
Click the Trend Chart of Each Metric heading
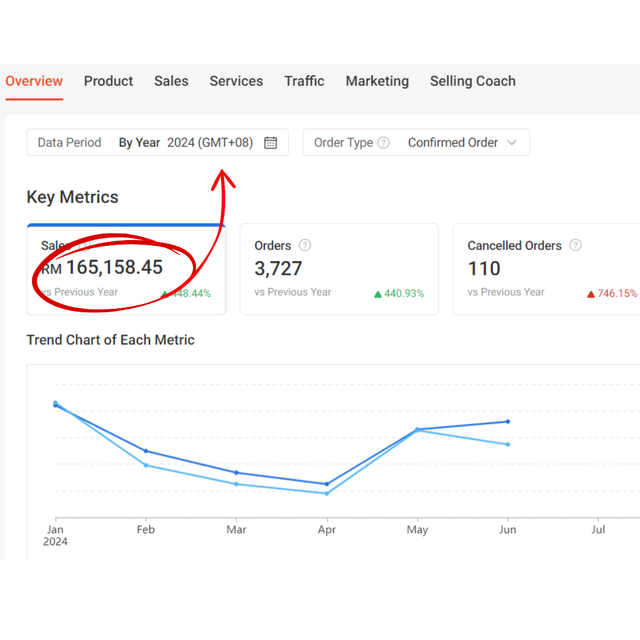tap(111, 340)
